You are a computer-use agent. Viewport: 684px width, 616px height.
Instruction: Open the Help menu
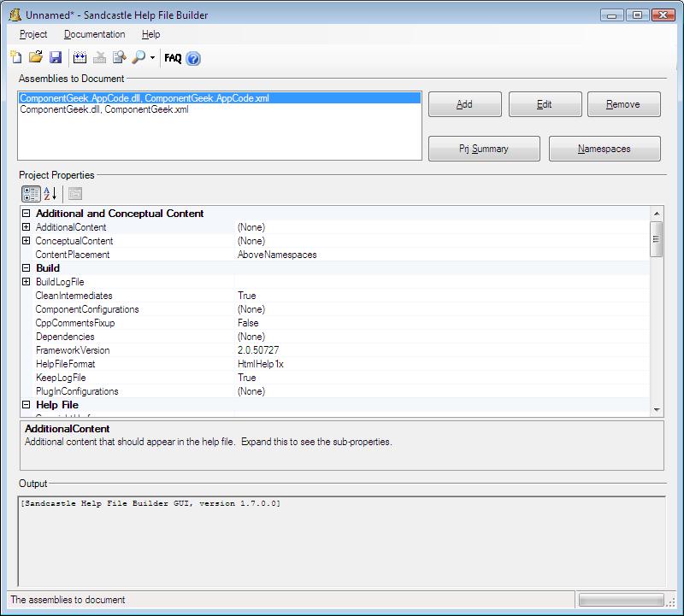[151, 34]
